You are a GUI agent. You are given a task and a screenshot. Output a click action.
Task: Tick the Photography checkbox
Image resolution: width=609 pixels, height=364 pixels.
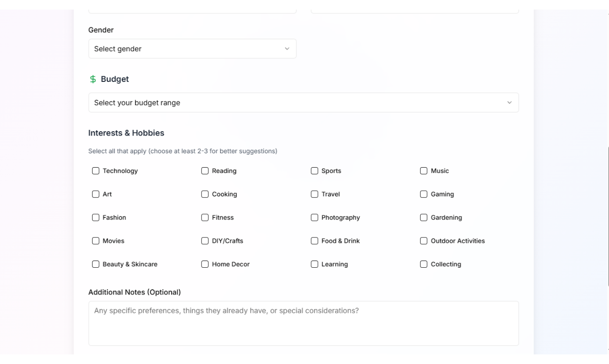pyautogui.click(x=315, y=217)
